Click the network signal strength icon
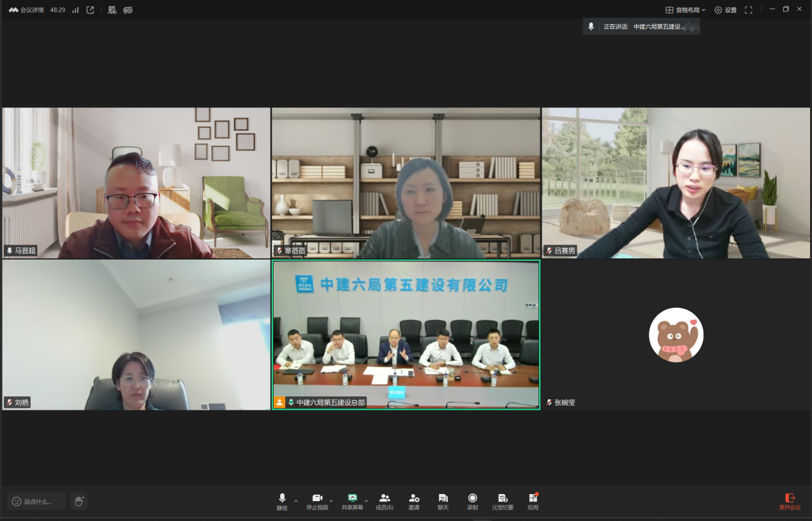812x521 pixels. (75, 10)
